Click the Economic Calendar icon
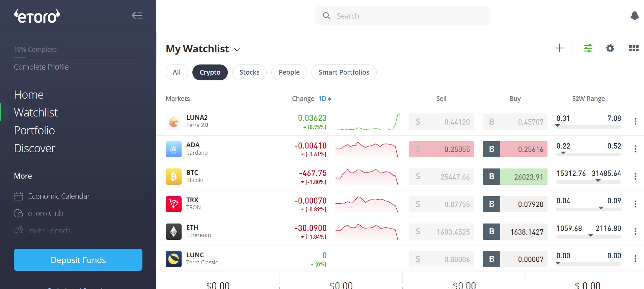The height and width of the screenshot is (289, 644). 18,196
